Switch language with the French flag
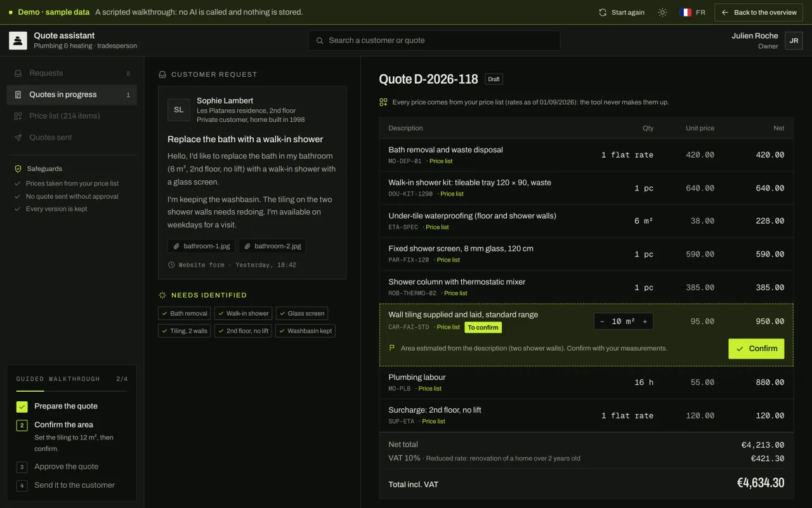Screen dimensions: 812x508 point(685,12)
